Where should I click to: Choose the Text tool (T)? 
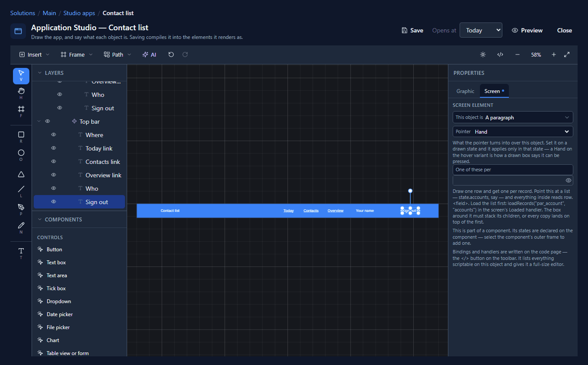click(x=21, y=253)
